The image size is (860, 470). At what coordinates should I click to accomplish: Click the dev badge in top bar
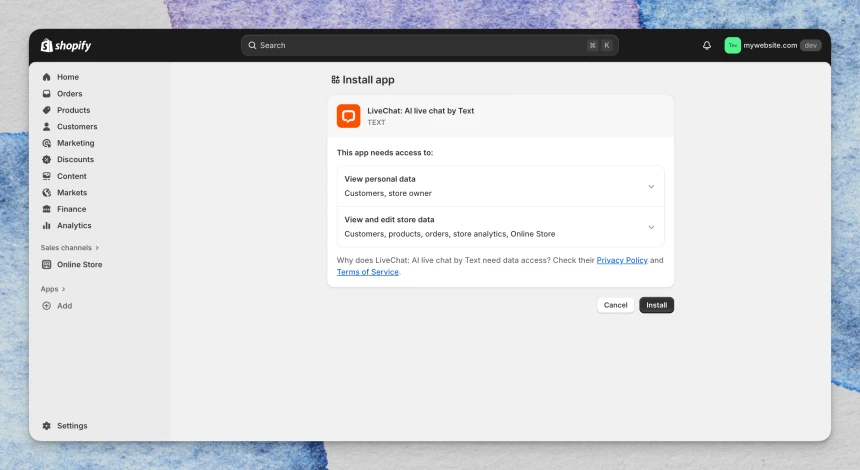point(810,46)
